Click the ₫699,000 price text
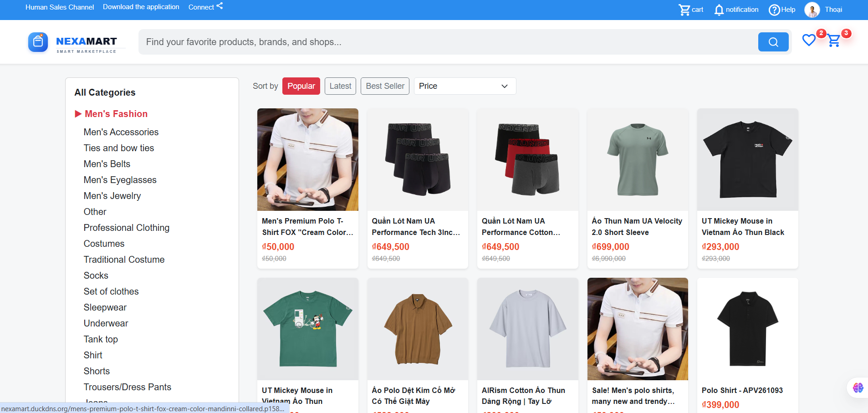The height and width of the screenshot is (413, 868). [611, 247]
